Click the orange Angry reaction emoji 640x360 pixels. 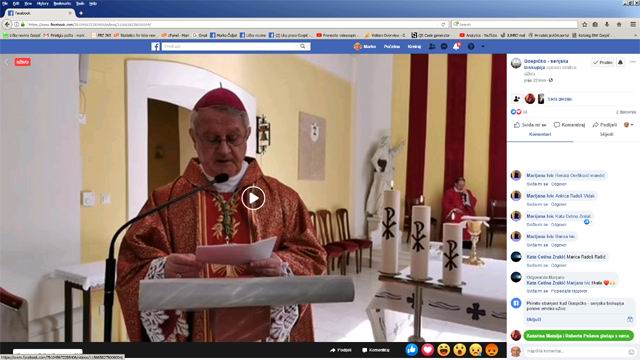coord(492,350)
